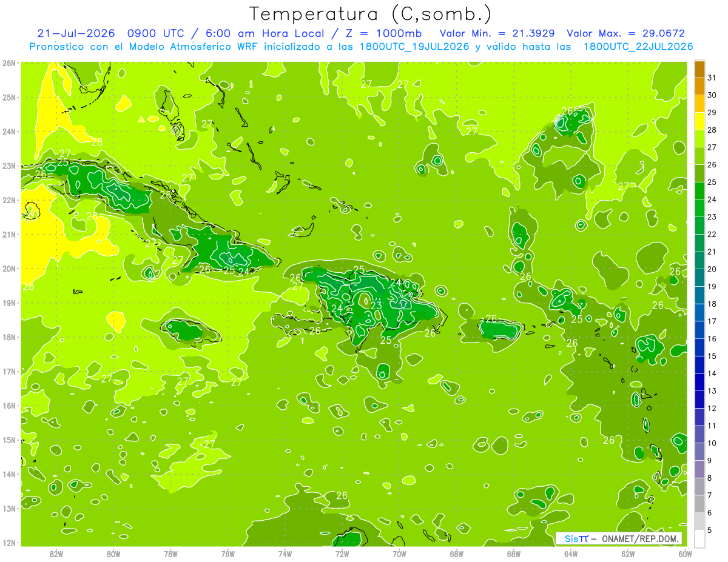728x562 pixels.
Task: Click the longitude label "82W"
Action: pos(56,553)
